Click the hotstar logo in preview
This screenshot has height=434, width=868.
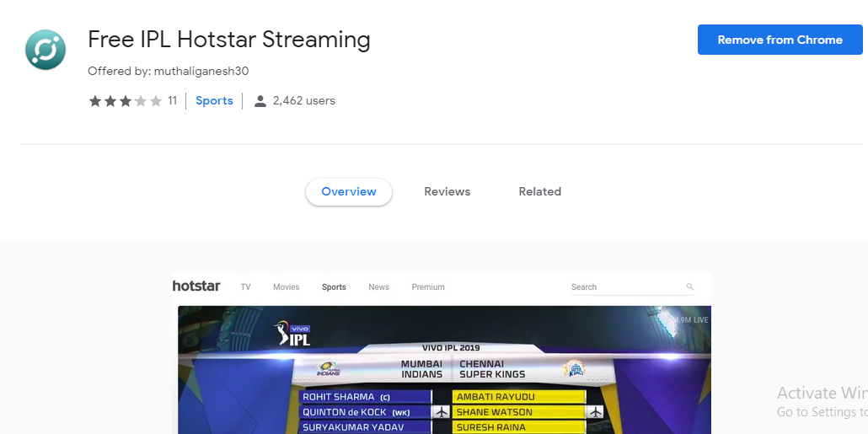coord(196,287)
